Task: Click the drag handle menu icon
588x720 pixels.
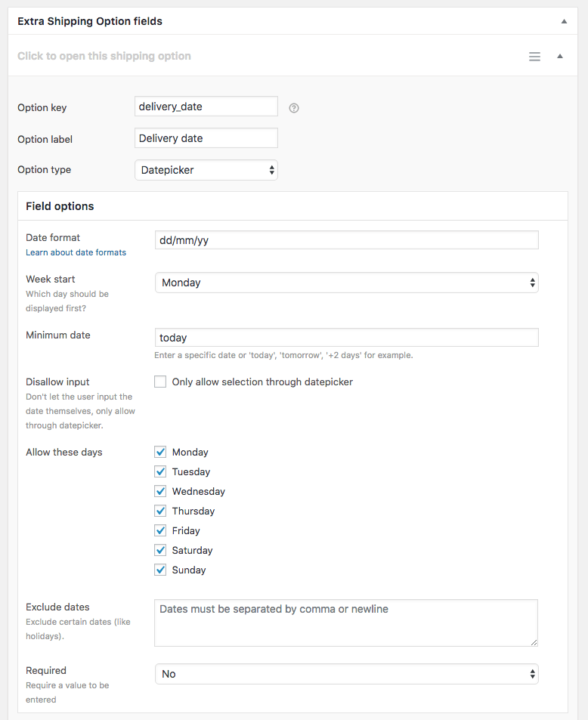Action: point(534,57)
